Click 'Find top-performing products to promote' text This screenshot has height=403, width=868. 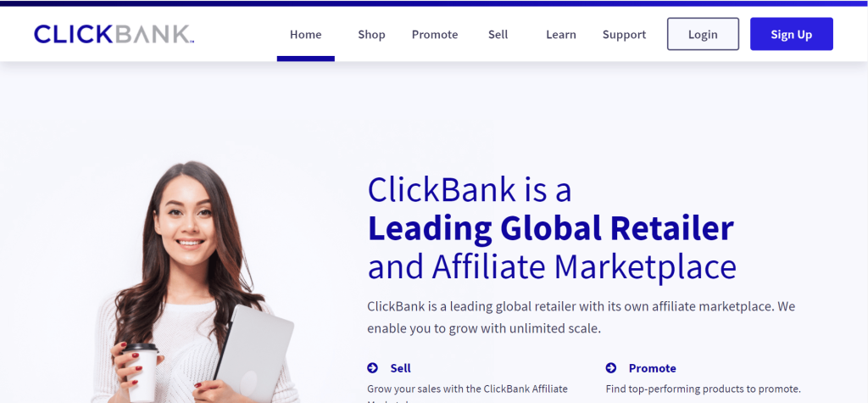coord(703,389)
